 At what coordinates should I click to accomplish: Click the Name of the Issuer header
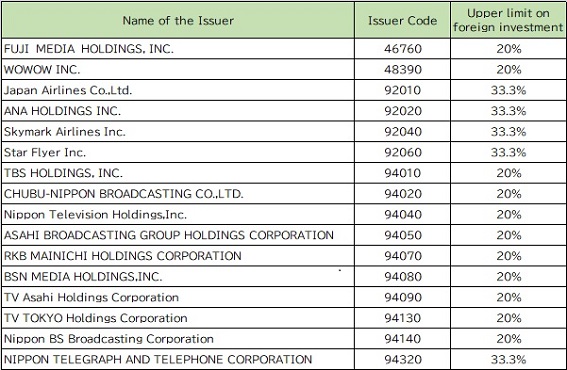[178, 20]
